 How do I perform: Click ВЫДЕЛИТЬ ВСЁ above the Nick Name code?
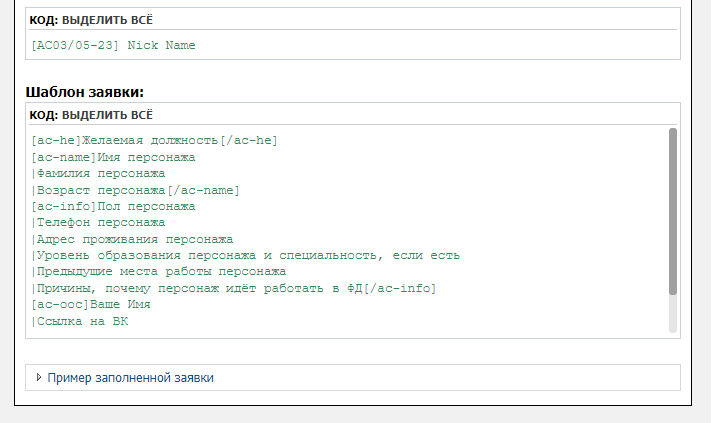point(107,20)
